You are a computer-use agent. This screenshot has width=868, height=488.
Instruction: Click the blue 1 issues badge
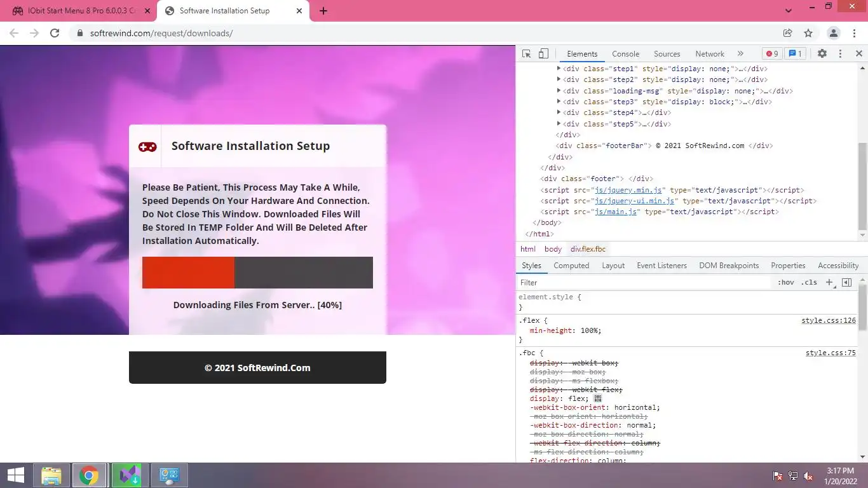(795, 54)
